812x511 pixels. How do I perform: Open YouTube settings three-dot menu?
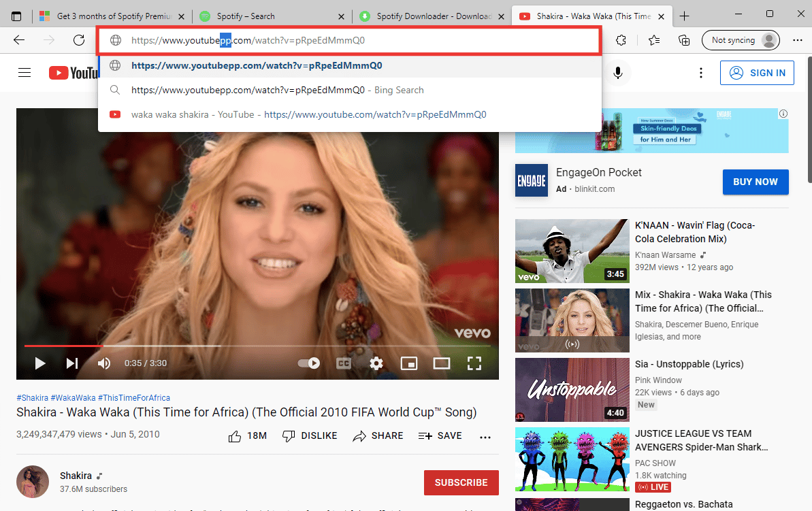(701, 73)
